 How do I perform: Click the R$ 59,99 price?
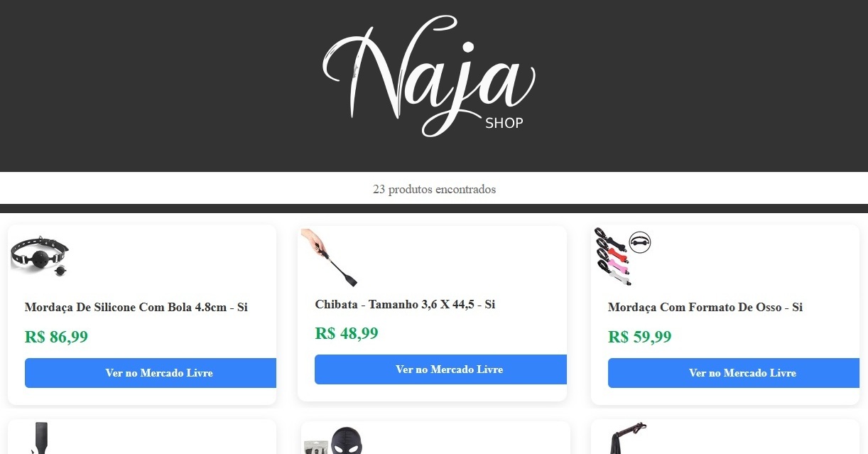639,337
